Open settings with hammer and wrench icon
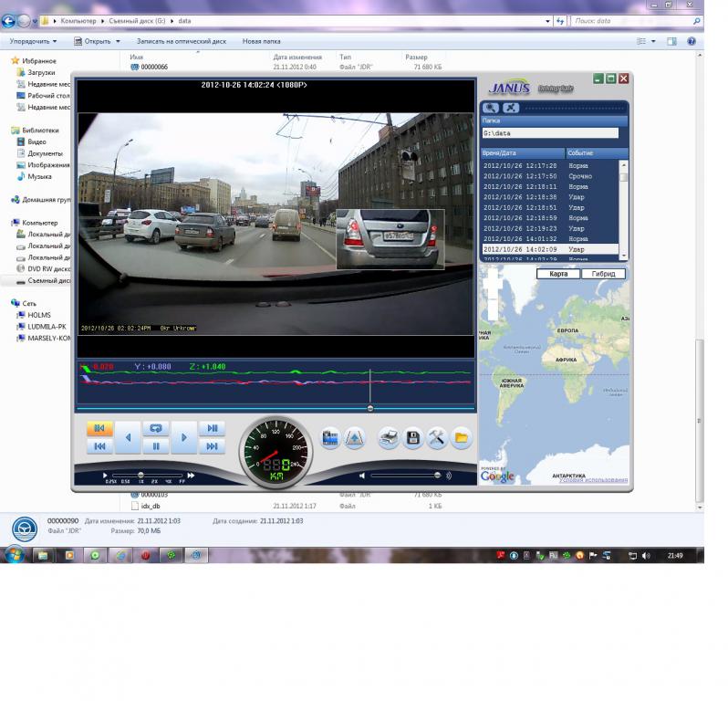Screen dimensions: 728x701 coord(437,437)
